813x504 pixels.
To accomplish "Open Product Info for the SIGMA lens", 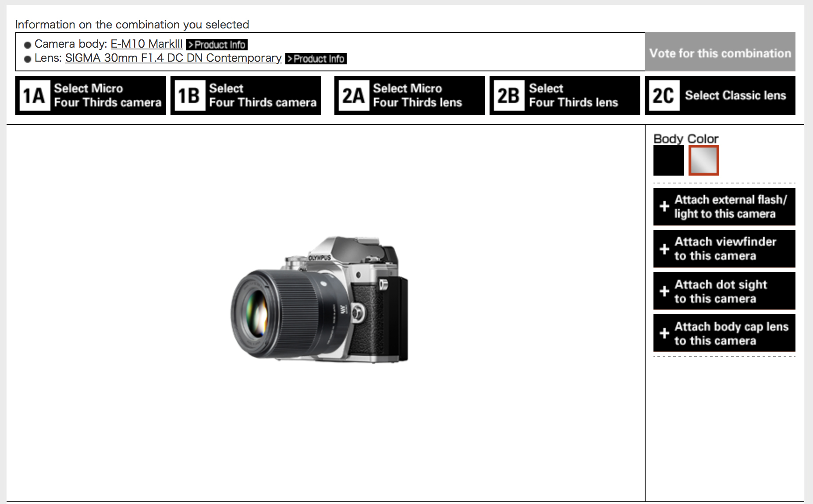I will (x=316, y=58).
